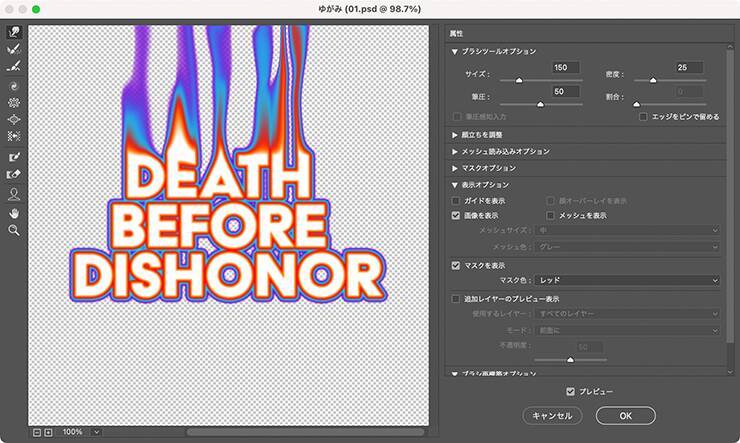The height and width of the screenshot is (443, 740).
Task: Open メッシュ色 dropdown showing グレー
Action: 627,247
